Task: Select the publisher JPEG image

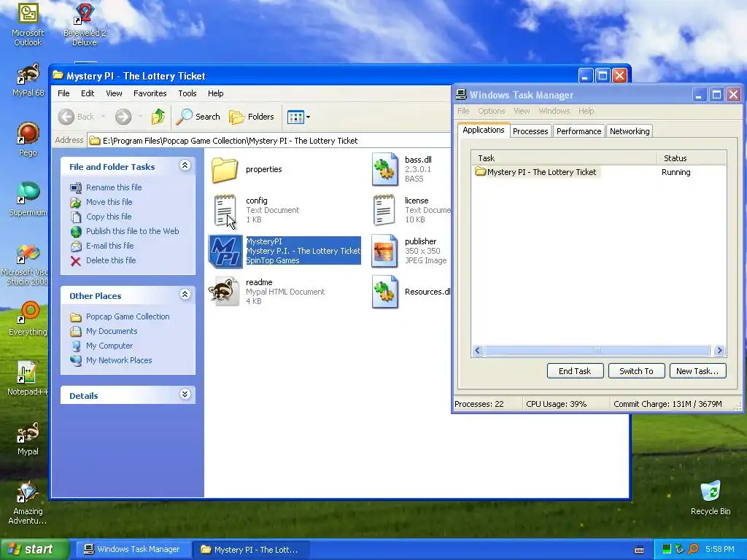Action: coord(409,251)
